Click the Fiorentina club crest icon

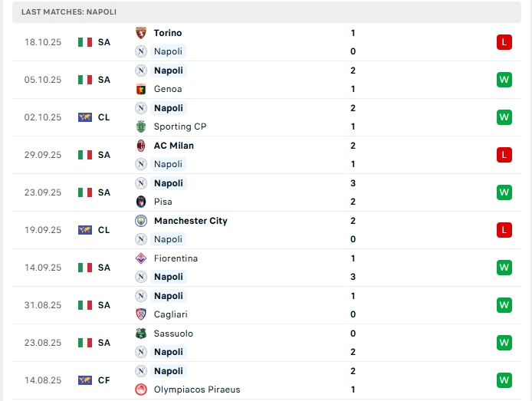(x=141, y=258)
